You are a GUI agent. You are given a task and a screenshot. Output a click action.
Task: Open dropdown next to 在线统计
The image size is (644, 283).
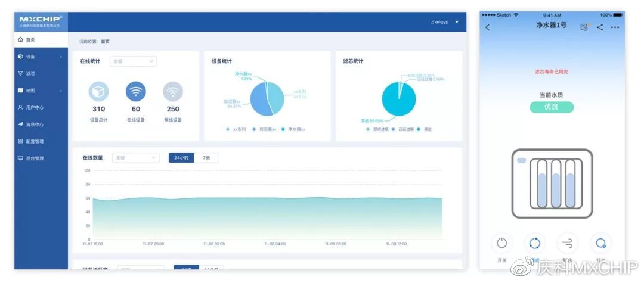click(x=133, y=61)
